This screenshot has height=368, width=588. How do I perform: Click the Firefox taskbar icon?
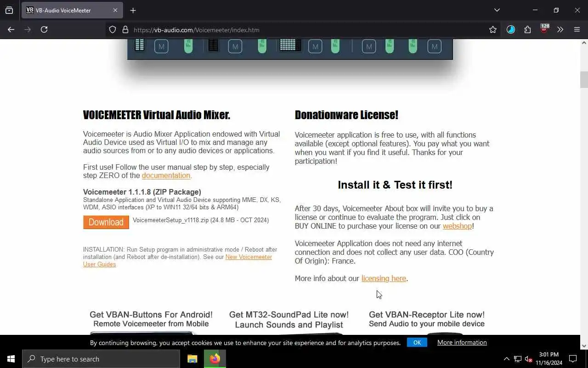pos(215,359)
